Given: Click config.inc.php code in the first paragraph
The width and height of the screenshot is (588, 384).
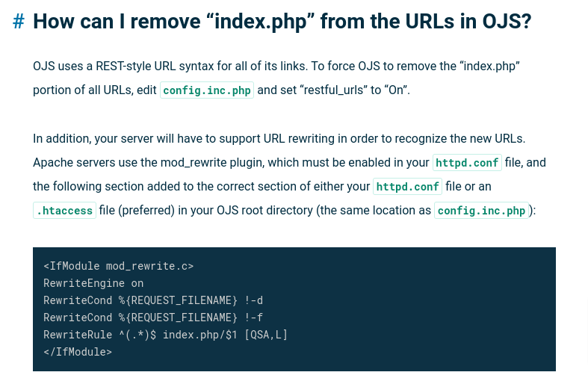Looking at the screenshot, I should [207, 90].
